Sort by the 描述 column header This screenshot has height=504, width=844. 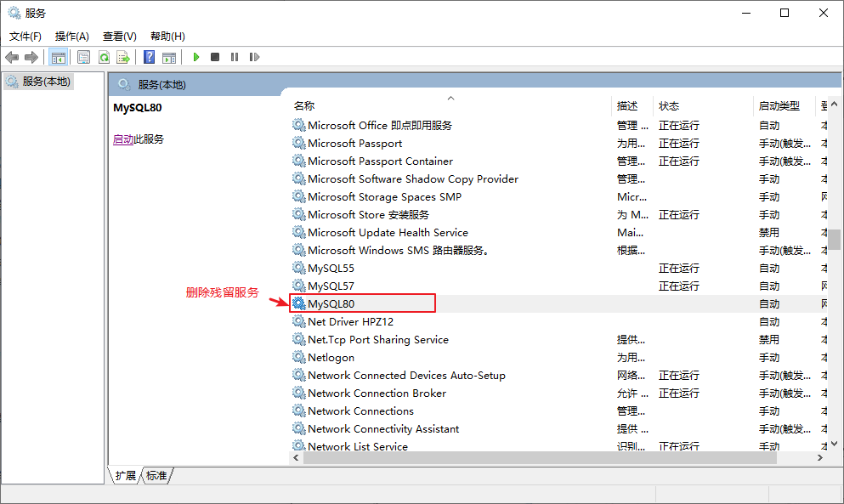pos(632,106)
